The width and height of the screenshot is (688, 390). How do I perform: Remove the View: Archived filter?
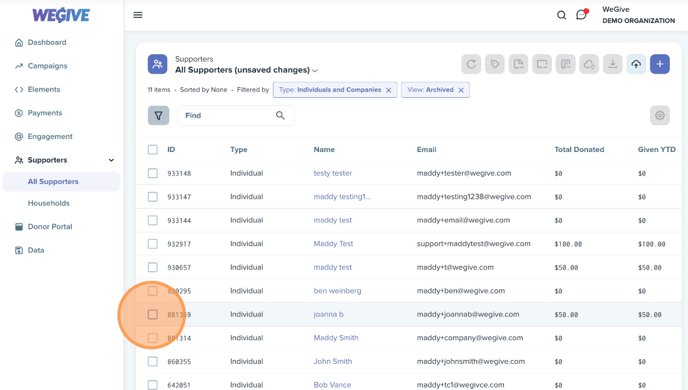[x=461, y=90]
